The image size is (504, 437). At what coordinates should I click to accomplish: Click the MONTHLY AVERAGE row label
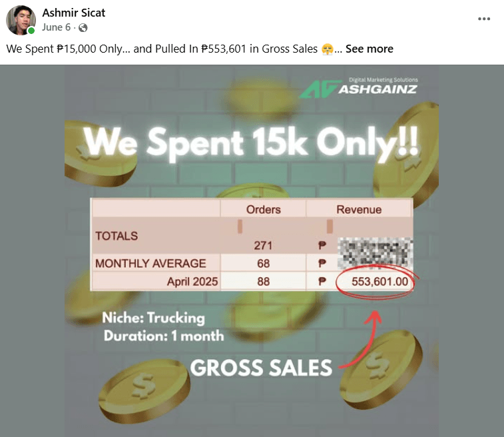click(x=150, y=263)
